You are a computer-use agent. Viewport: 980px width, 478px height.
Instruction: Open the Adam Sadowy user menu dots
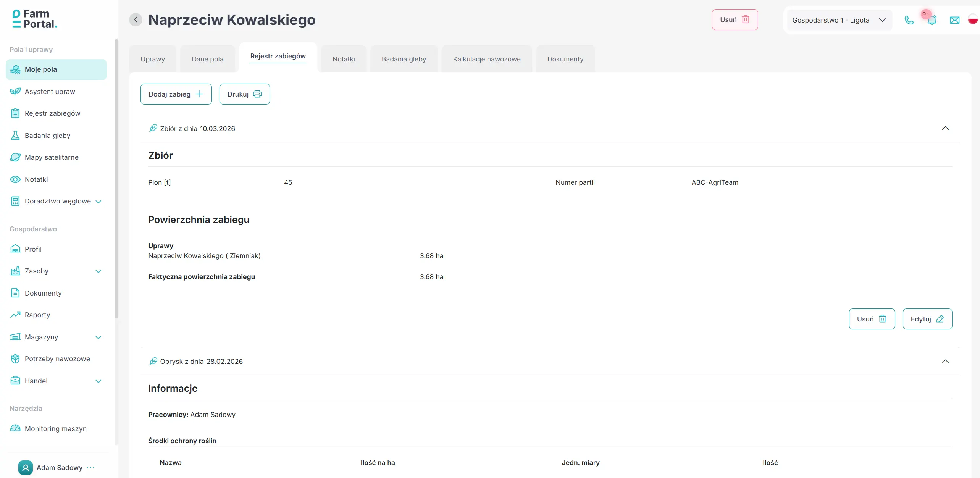click(90, 468)
